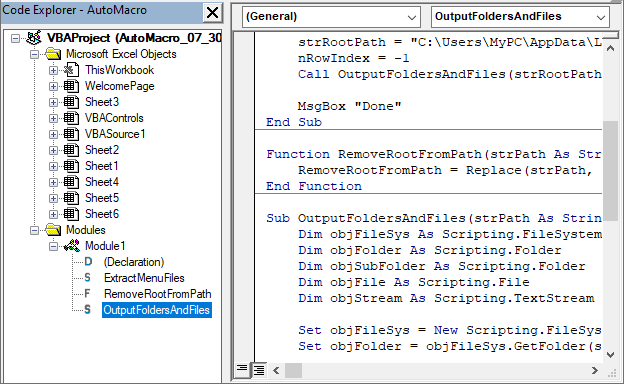Click the VBASource1 worksheet icon
Screen dimensions: 624x384
coord(71,134)
